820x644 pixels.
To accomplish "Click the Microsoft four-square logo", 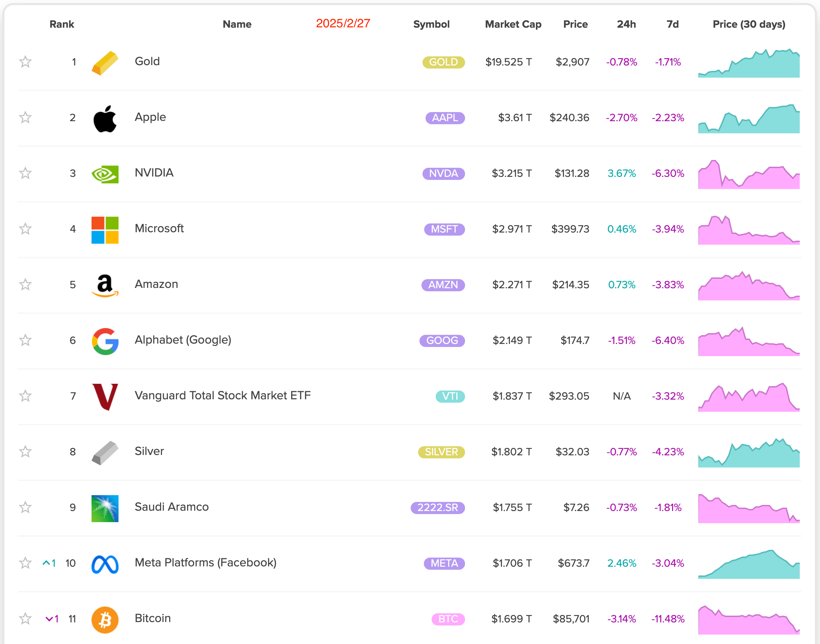I will pyautogui.click(x=105, y=230).
